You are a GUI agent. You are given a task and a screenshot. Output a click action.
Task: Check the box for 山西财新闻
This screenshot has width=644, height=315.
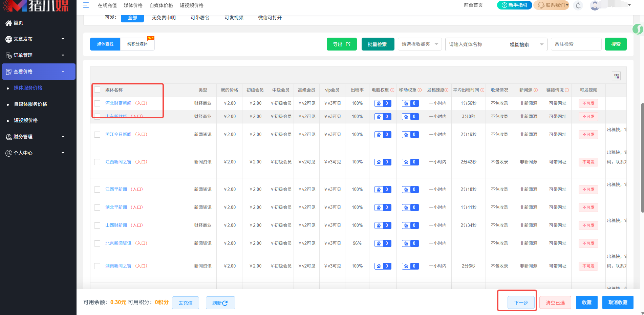click(97, 225)
